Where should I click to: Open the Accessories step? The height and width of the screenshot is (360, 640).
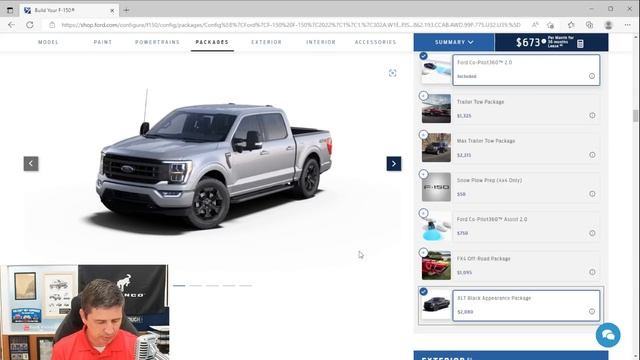(376, 42)
